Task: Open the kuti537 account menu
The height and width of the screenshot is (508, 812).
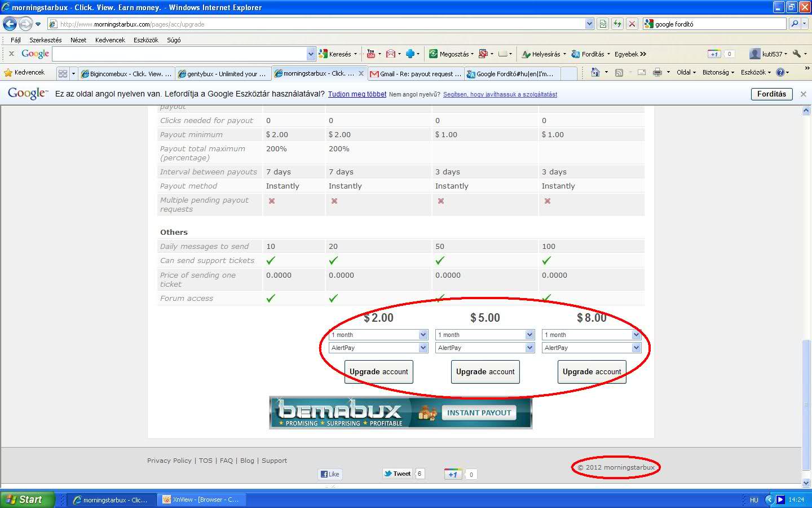Action: click(768, 54)
